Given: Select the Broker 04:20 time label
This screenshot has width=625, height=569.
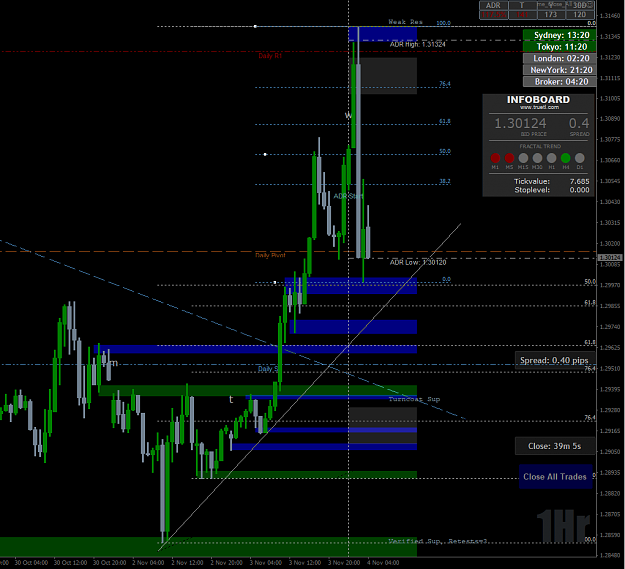Looking at the screenshot, I should 560,81.
